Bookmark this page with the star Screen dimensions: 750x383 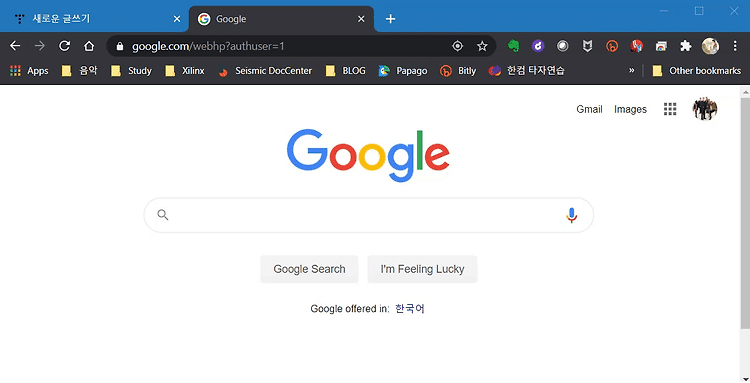tap(482, 46)
